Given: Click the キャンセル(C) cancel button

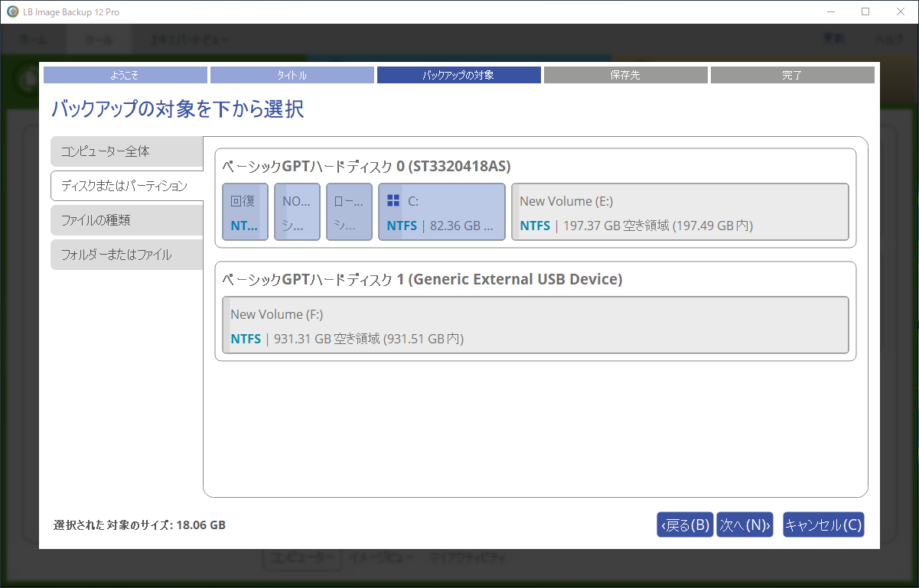Looking at the screenshot, I should (x=823, y=525).
